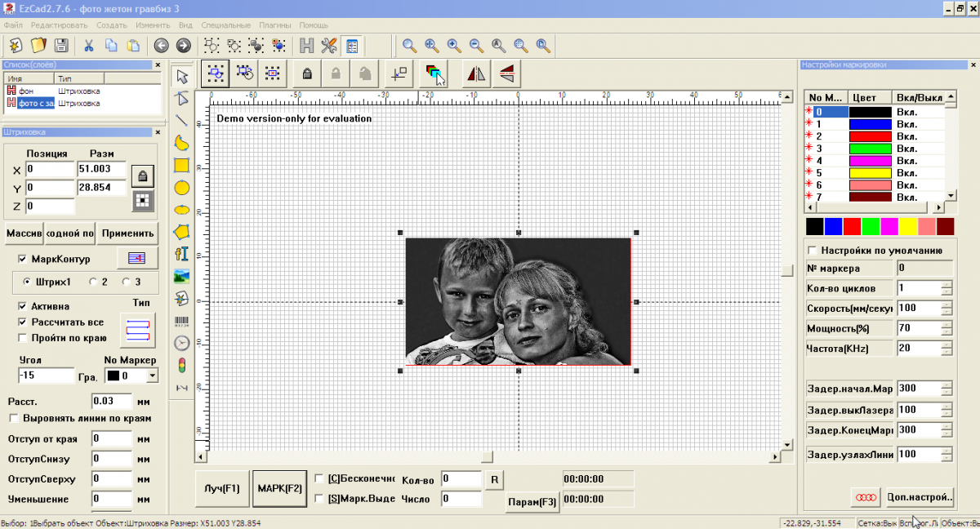Open the No Маркер dropdown
This screenshot has width=980, height=529.
[x=151, y=376]
